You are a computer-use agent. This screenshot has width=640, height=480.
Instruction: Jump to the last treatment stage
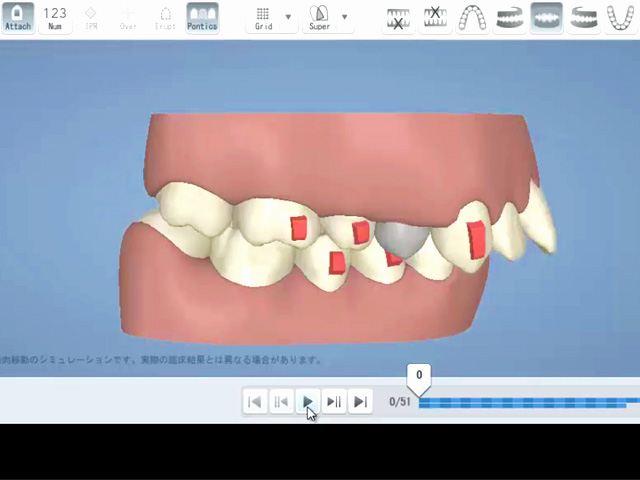point(361,402)
